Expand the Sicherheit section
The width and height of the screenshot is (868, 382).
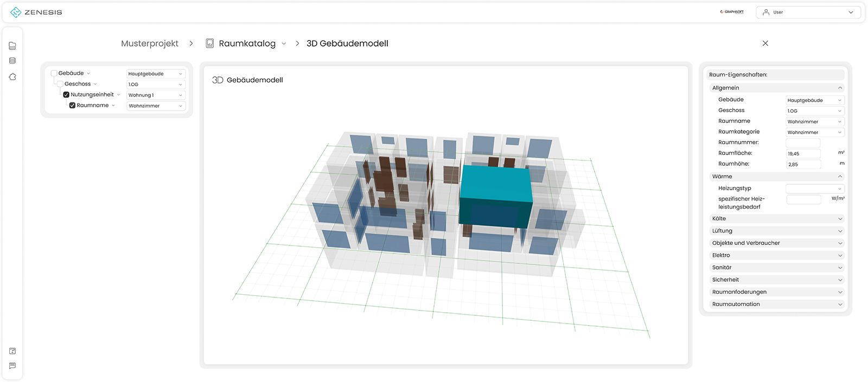click(776, 280)
